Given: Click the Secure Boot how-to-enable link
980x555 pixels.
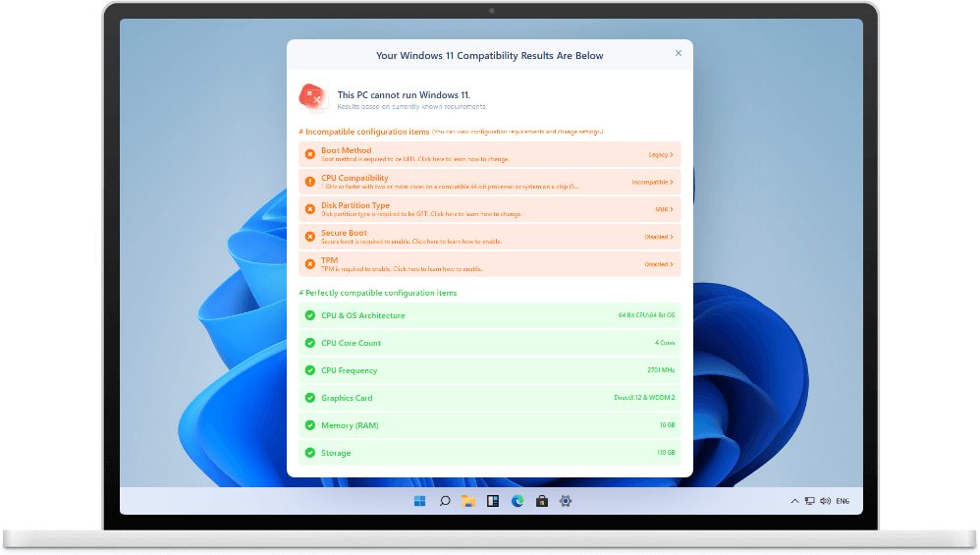Looking at the screenshot, I should click(x=457, y=242).
